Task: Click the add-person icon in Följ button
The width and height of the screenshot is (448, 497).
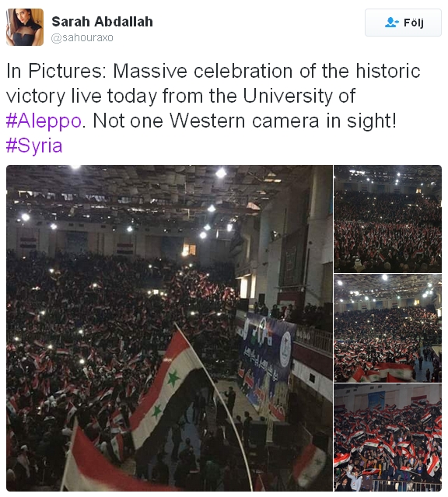Action: coord(391,23)
